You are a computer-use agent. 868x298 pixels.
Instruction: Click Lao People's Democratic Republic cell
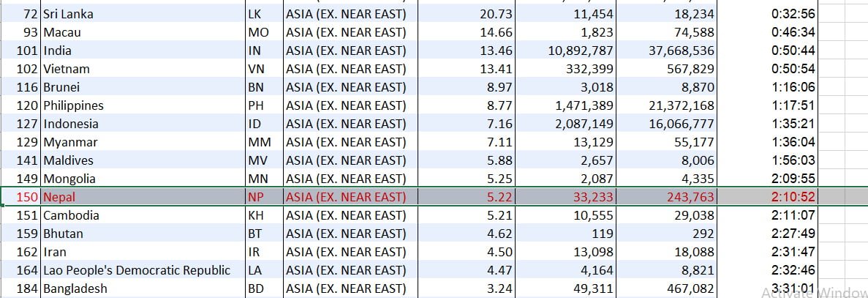pyautogui.click(x=137, y=270)
